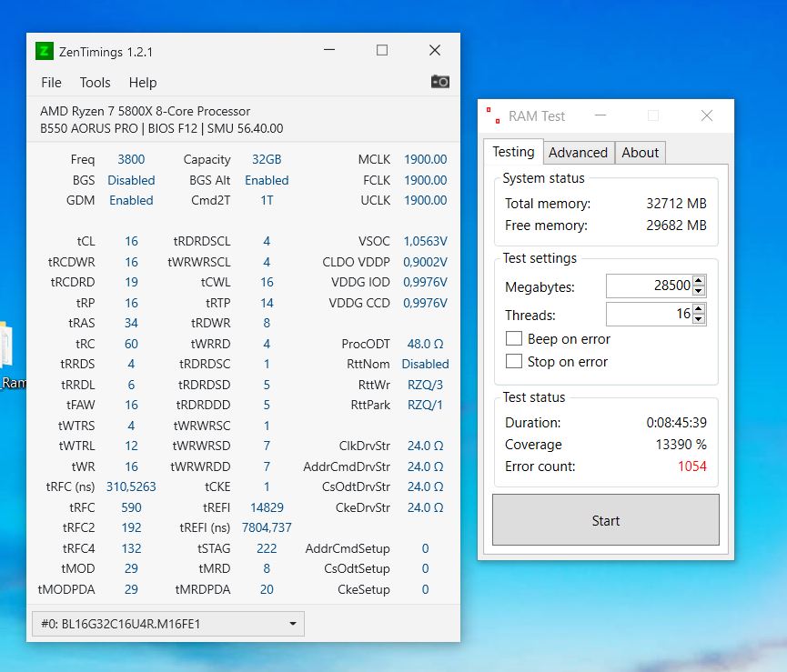This screenshot has height=672, width=787.
Task: Click the green ZenTimings app icon
Action: coord(45,51)
